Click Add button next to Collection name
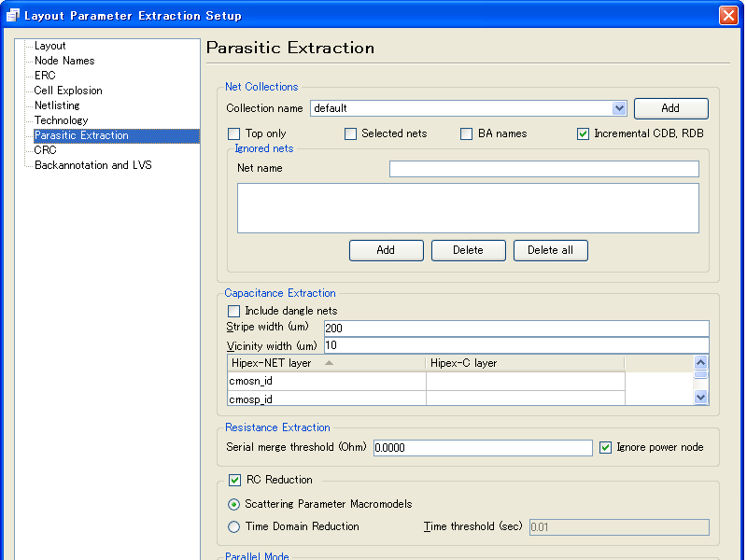 click(670, 108)
